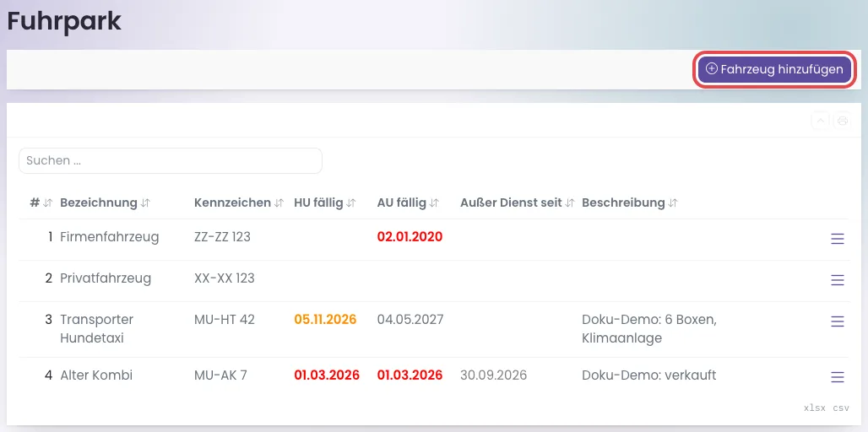Select the Firmenfahrzeug name cell
The image size is (868, 432).
[110, 237]
